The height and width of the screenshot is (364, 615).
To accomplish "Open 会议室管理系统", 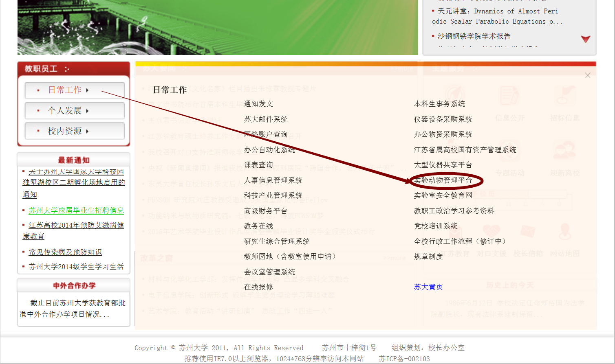I will (269, 272).
